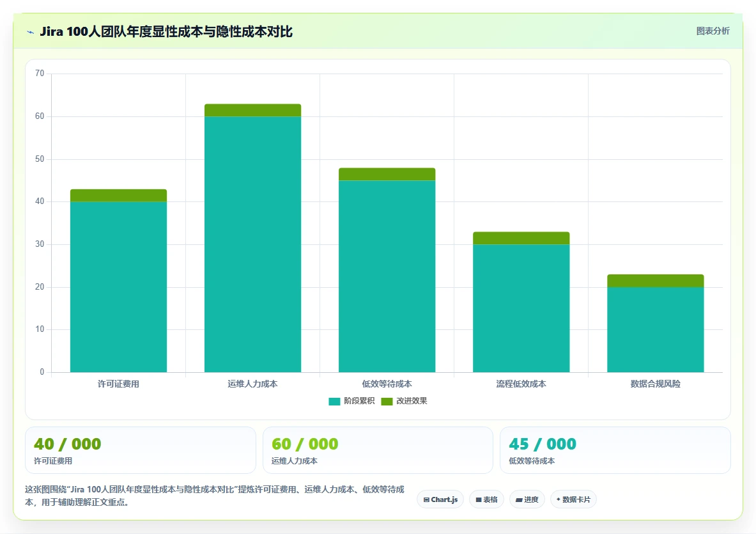Click the y-axis value 10
The height and width of the screenshot is (534, 756).
(x=40, y=329)
